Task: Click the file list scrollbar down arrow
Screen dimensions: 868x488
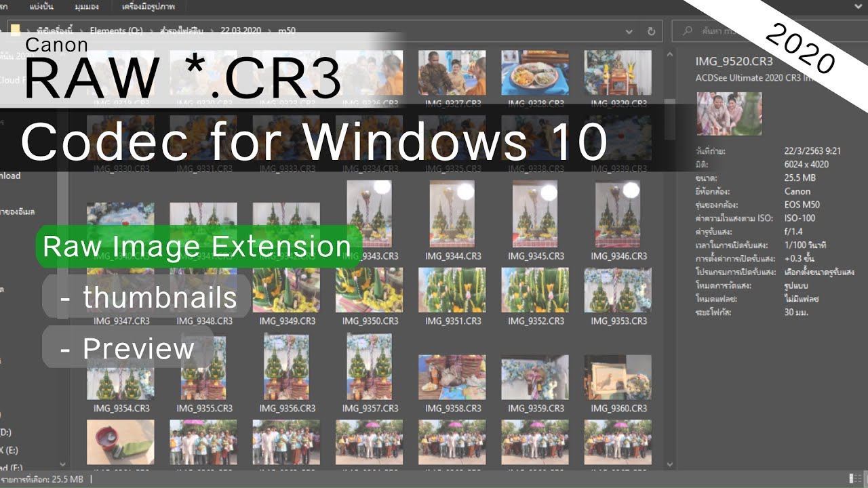Action: [670, 464]
